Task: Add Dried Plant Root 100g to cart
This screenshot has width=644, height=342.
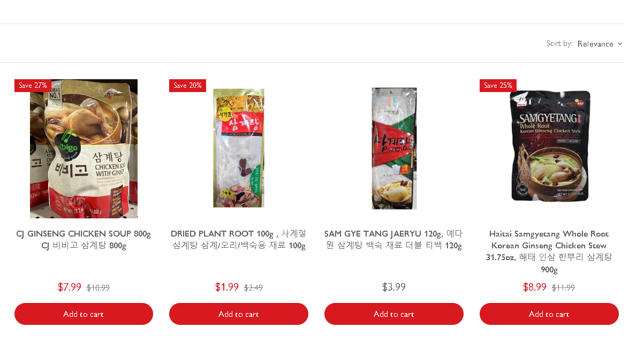Action: point(239,314)
